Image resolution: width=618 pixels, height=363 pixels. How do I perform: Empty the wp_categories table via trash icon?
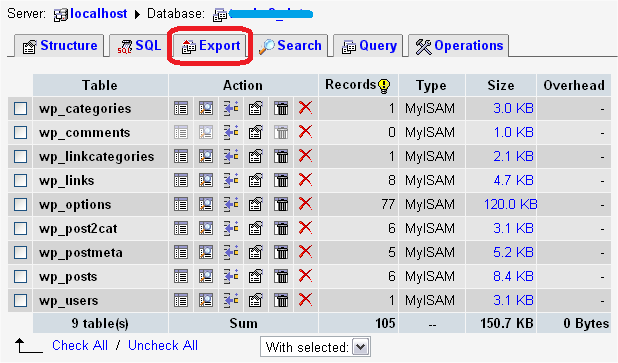[281, 108]
